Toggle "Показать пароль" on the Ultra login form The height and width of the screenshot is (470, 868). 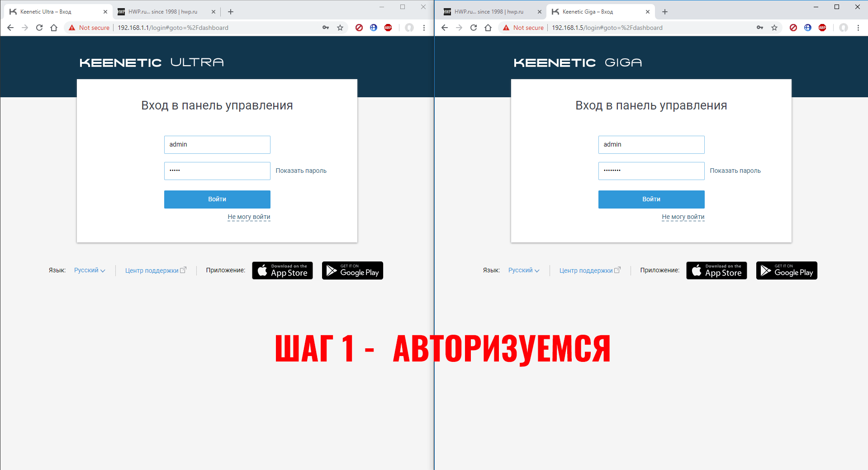(301, 171)
